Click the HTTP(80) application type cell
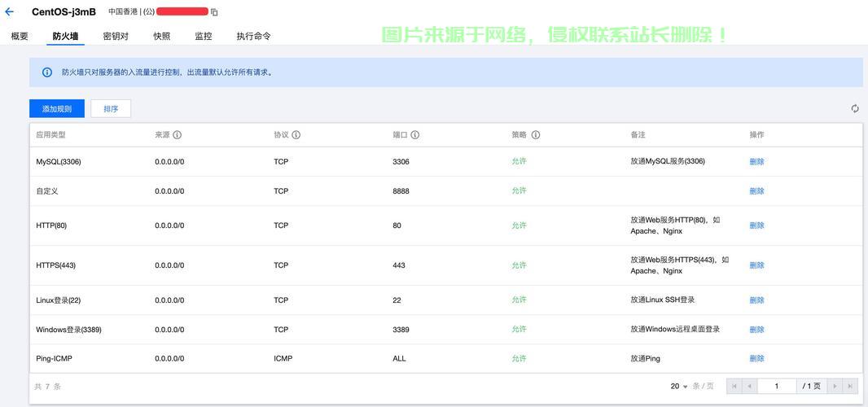This screenshot has width=868, height=407. (51, 225)
